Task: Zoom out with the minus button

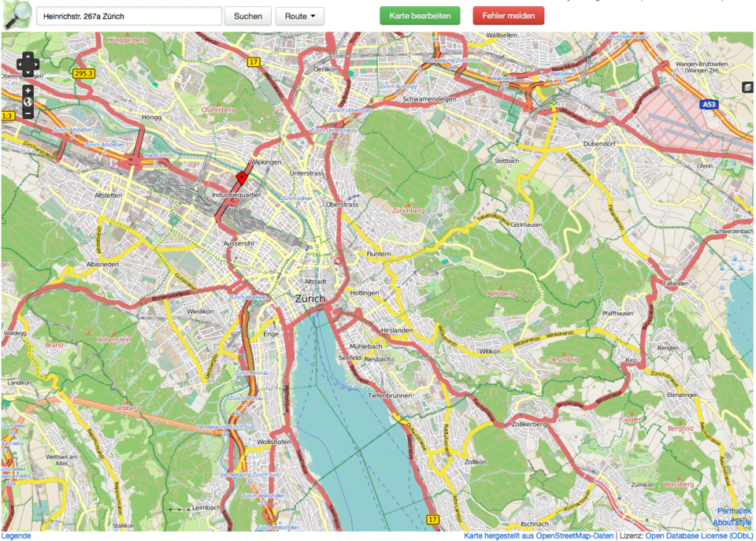Action: 28,113
